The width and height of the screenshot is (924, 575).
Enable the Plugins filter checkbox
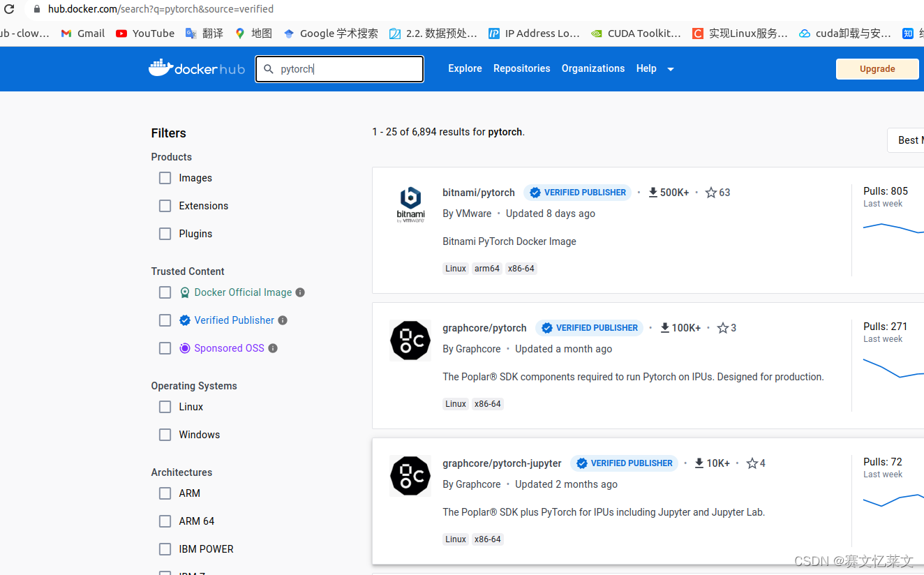[x=165, y=234]
